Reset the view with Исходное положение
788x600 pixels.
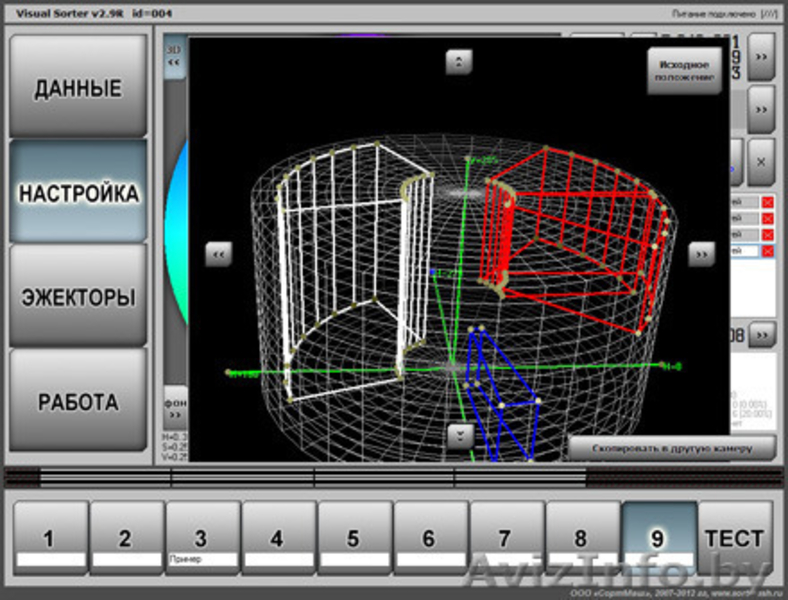(684, 70)
